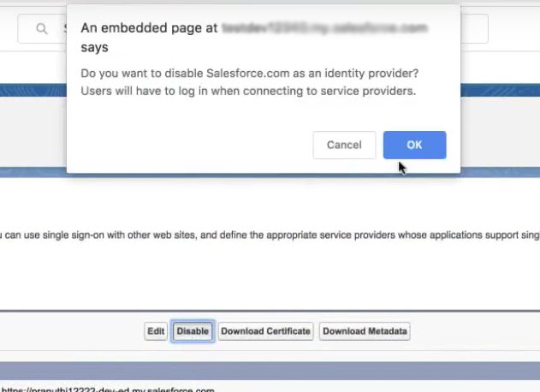Click 'Do you want to disable Salesforce.com' message
Screen dimensions: 540x392
250,74
